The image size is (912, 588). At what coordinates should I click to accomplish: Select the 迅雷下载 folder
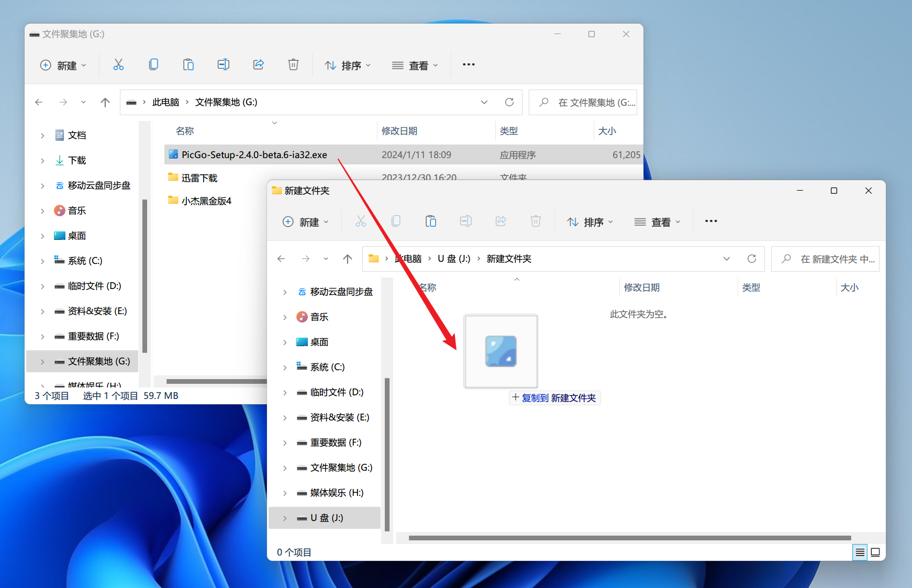[199, 178]
